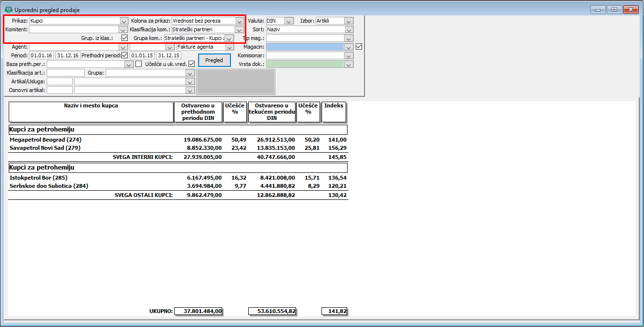Viewport: 644px width, 327px height.
Task: Toggle the Učešće u uk.vred. checkbox
Action: pyautogui.click(x=191, y=64)
